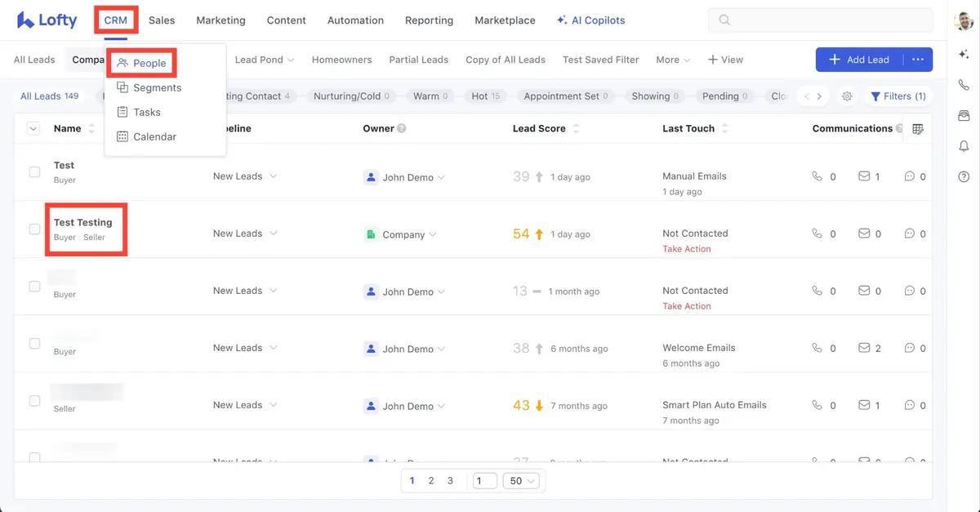Check the checkbox on the Test Buyer row

click(34, 171)
